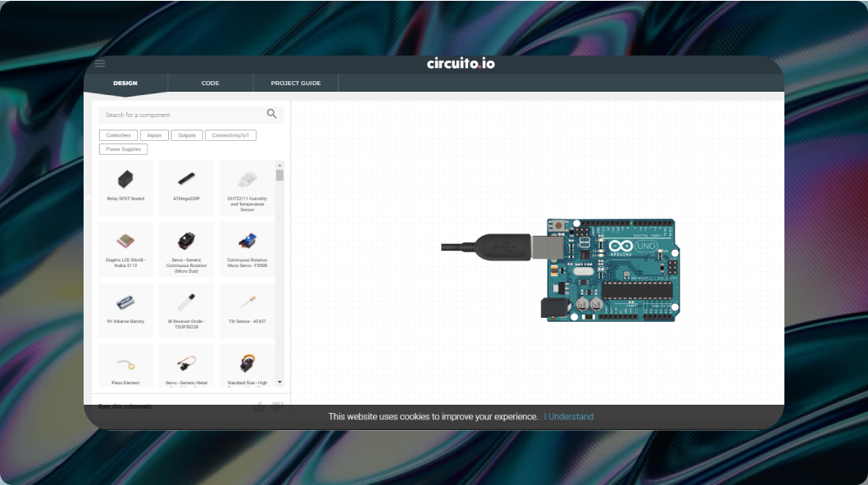The width and height of the screenshot is (868, 485).
Task: Click the component list scroll up arrow
Action: 279,165
